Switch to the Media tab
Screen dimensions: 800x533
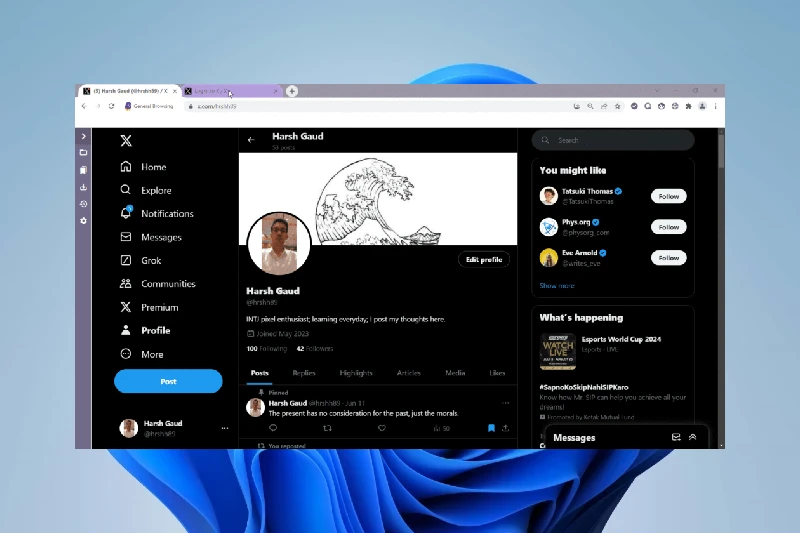pyautogui.click(x=455, y=373)
